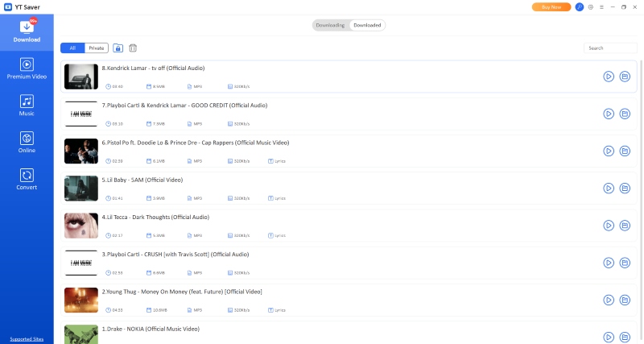Viewport: 644px width, 344px height.
Task: Select the Private filter tab
Action: [x=97, y=48]
